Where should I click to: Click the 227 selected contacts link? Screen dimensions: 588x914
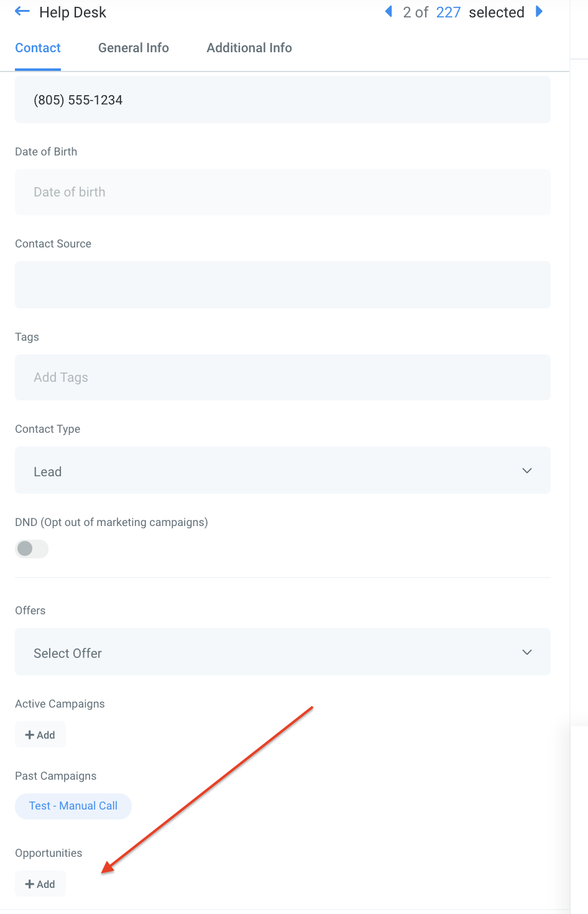[448, 12]
